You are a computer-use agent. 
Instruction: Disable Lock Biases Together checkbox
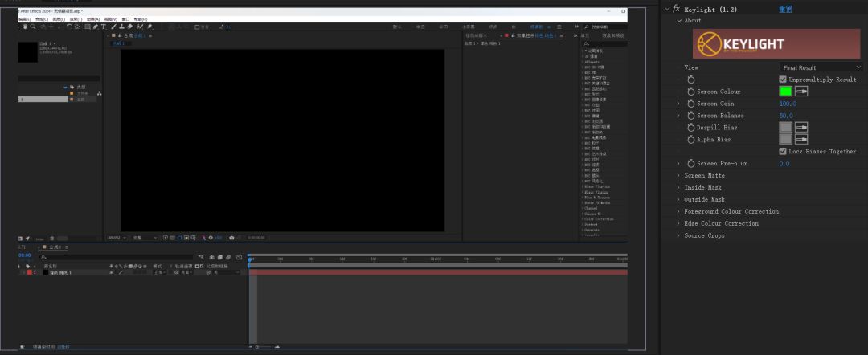coord(783,151)
